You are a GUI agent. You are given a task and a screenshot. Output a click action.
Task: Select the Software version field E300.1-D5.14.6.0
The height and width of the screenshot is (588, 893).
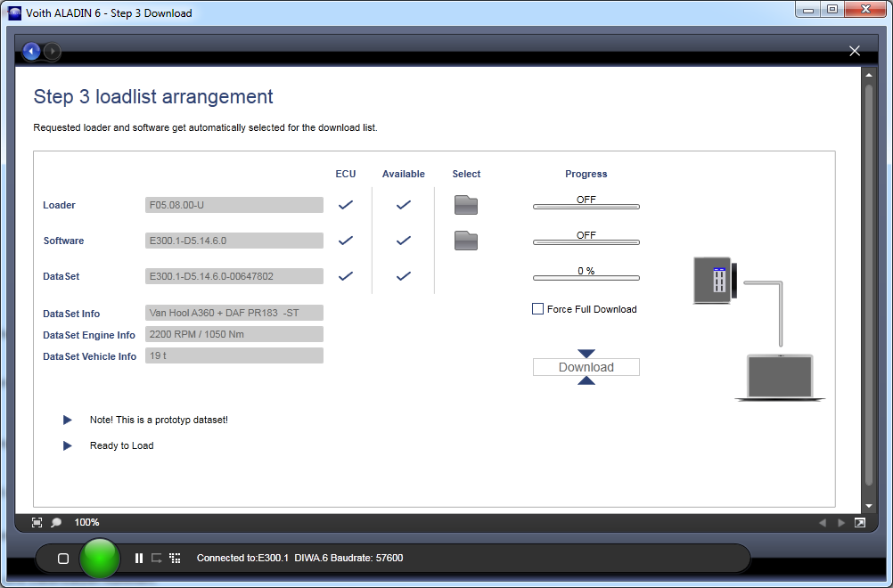234,241
